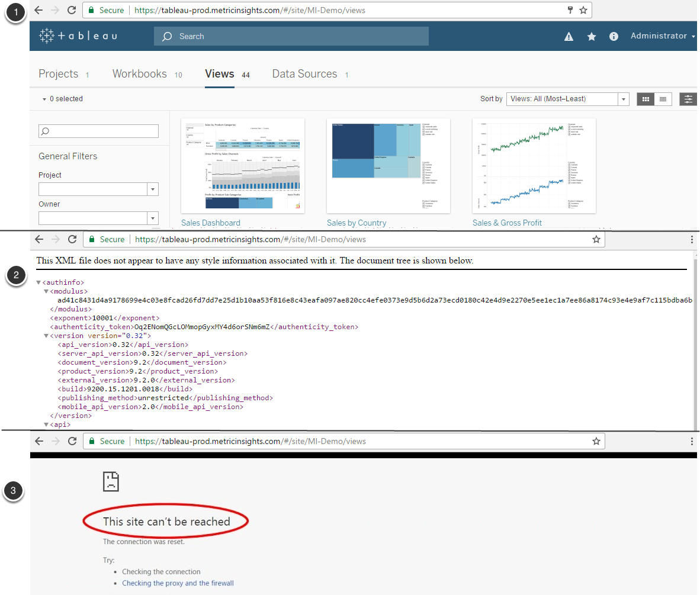The height and width of the screenshot is (595, 700).
Task: Click the XML page vertical scrollbar
Action: [695, 337]
